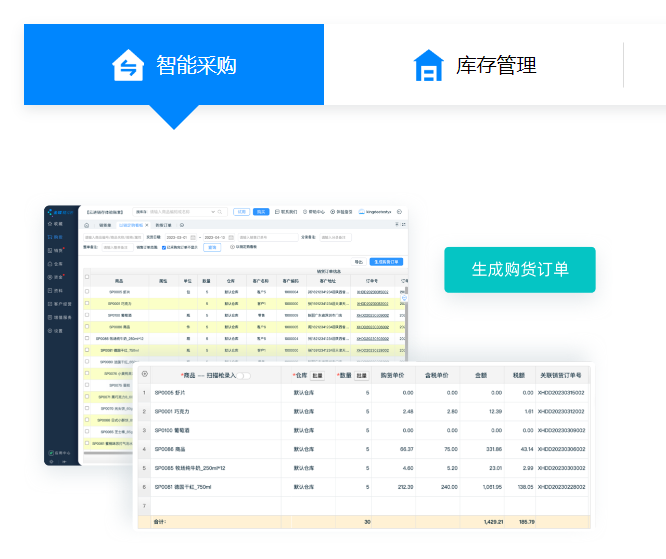Screen dimensions: 666x559
Task: Click the 查询 query button
Action: pyautogui.click(x=212, y=247)
